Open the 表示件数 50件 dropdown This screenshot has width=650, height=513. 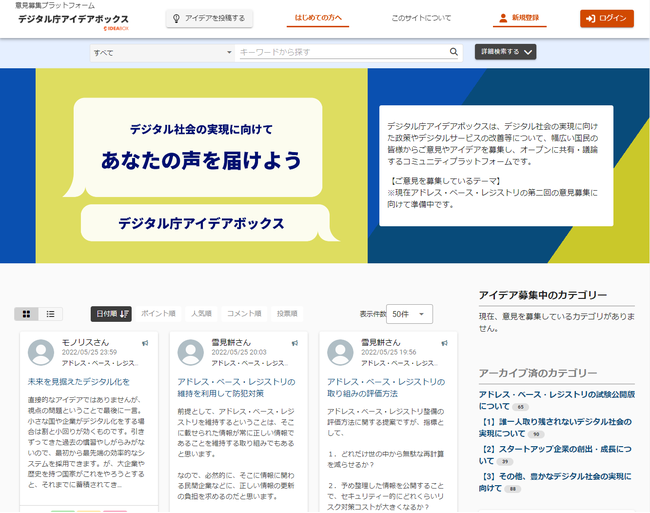[x=410, y=314]
